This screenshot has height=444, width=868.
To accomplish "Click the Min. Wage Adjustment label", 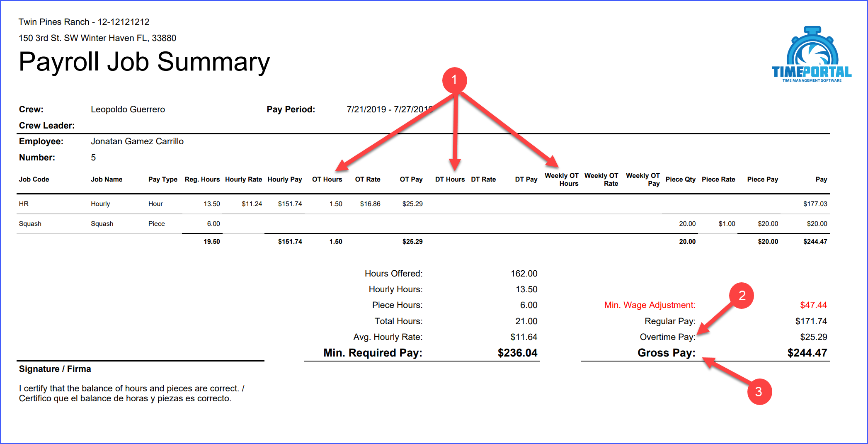I will point(650,305).
